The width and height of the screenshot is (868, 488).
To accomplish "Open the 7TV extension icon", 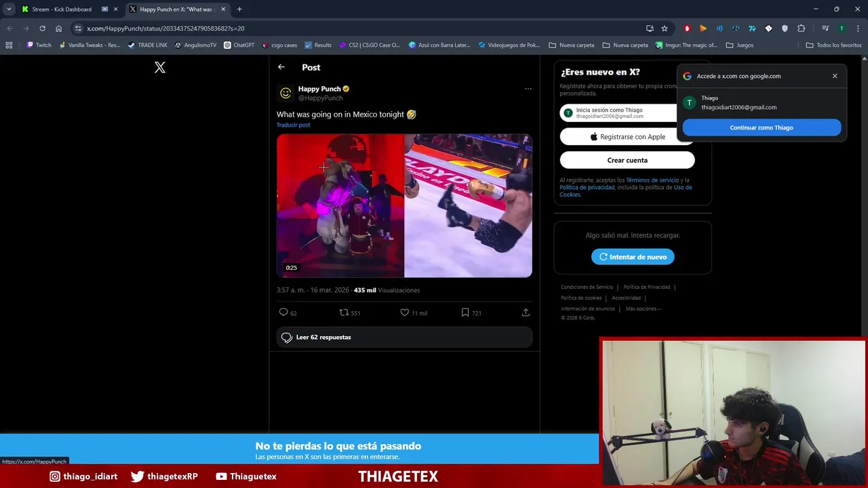I will coord(752,28).
